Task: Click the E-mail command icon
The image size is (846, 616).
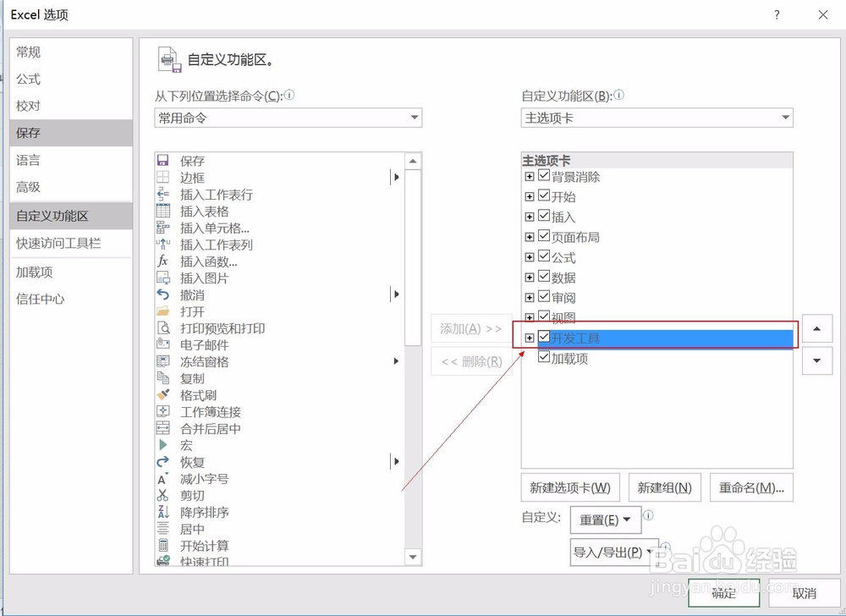Action: click(x=163, y=344)
